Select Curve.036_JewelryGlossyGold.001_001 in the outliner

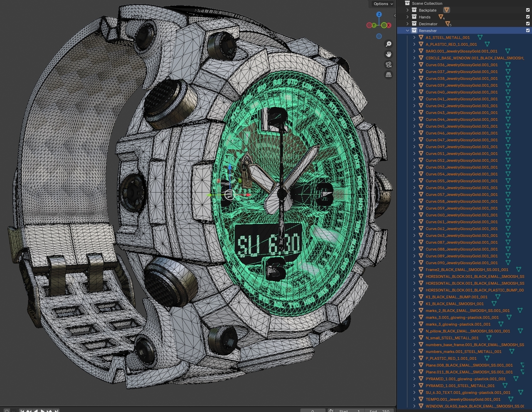[x=461, y=65]
